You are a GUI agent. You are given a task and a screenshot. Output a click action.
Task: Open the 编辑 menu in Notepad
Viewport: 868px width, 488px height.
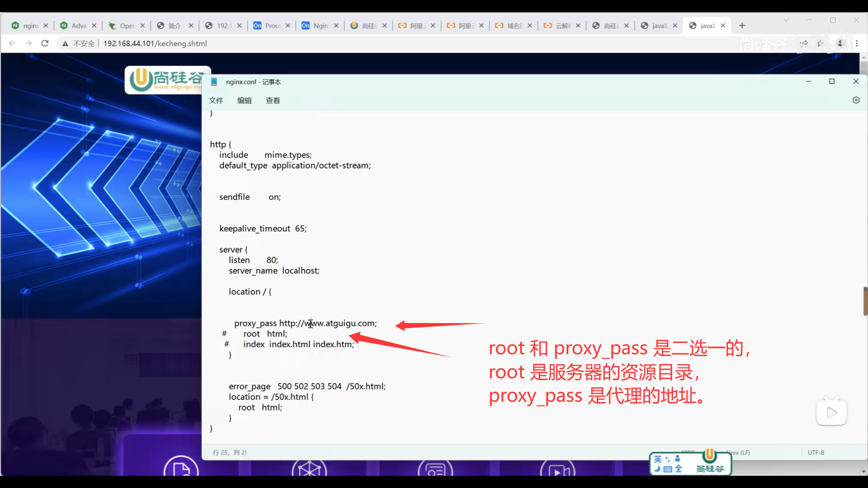click(244, 100)
